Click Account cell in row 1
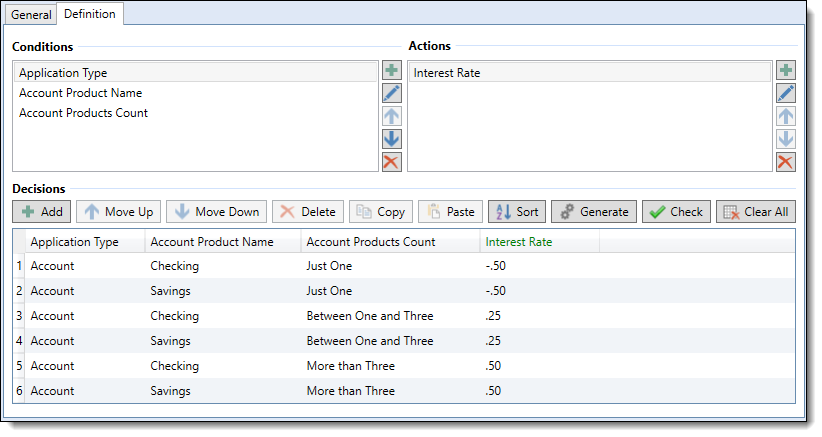Viewport: 822px width, 437px height. 52,266
